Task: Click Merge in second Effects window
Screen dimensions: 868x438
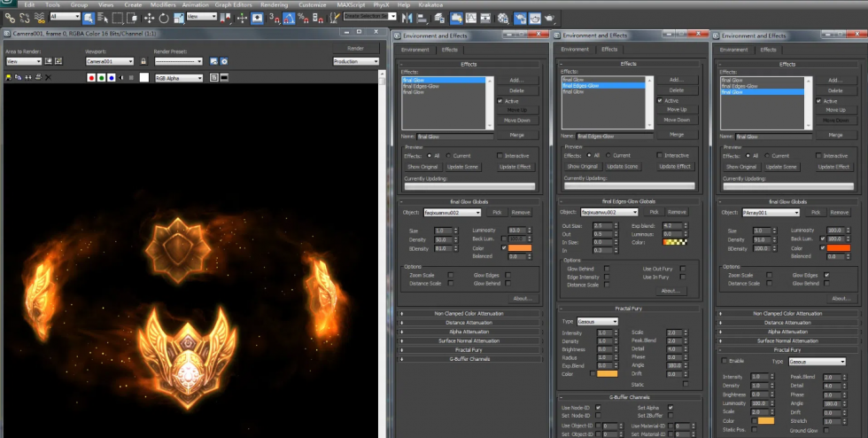Action: pos(677,134)
